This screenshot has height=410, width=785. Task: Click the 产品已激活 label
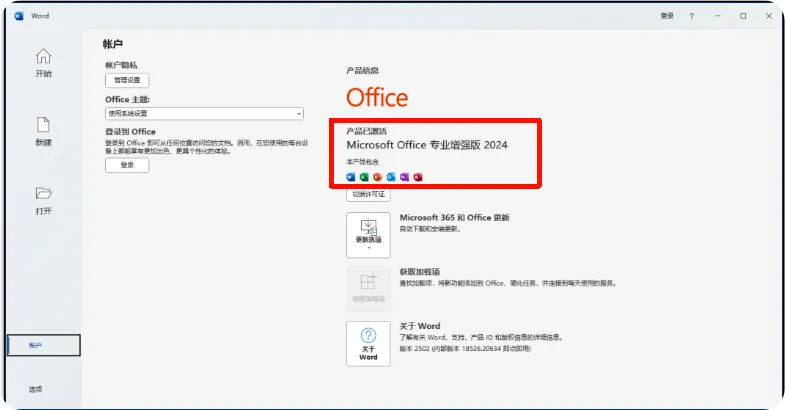(366, 131)
